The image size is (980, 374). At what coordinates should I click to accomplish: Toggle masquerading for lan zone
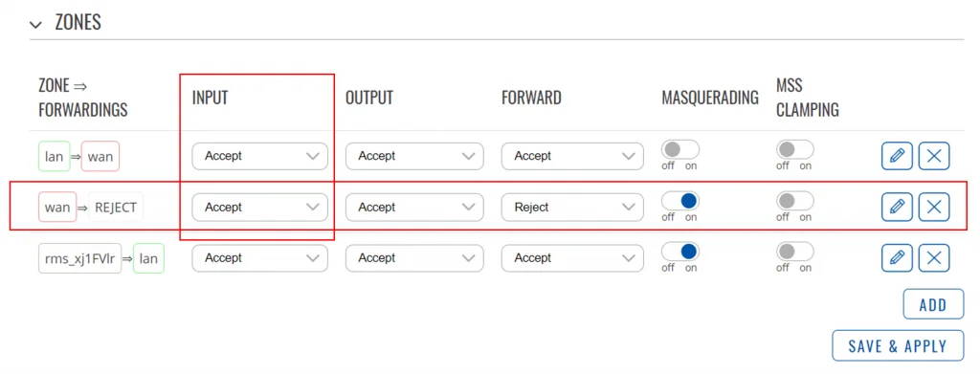pos(680,149)
